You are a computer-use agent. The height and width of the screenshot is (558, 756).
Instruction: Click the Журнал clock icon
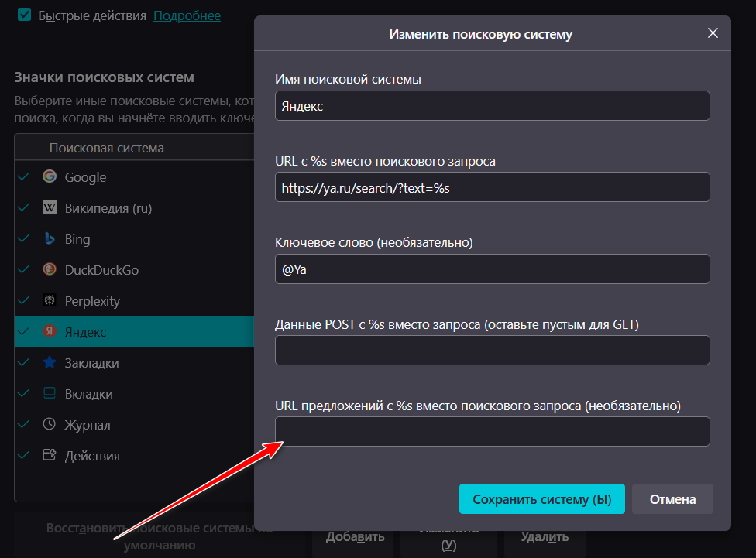click(x=50, y=424)
